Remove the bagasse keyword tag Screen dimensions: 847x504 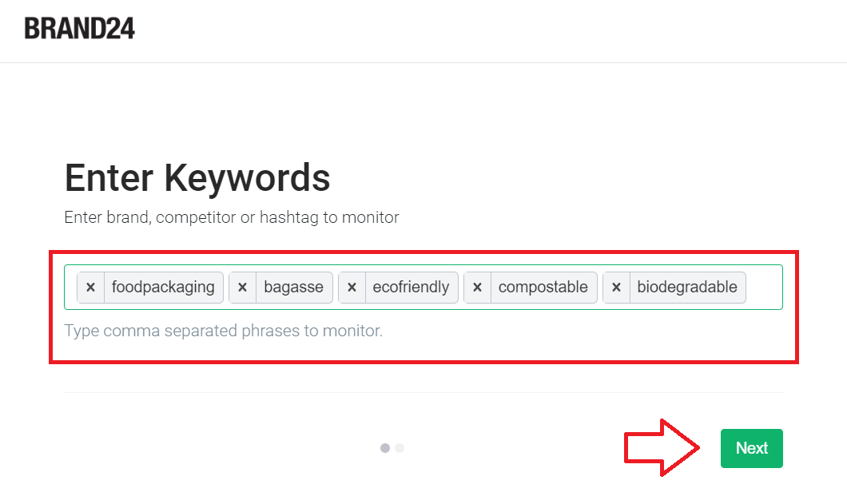243,288
